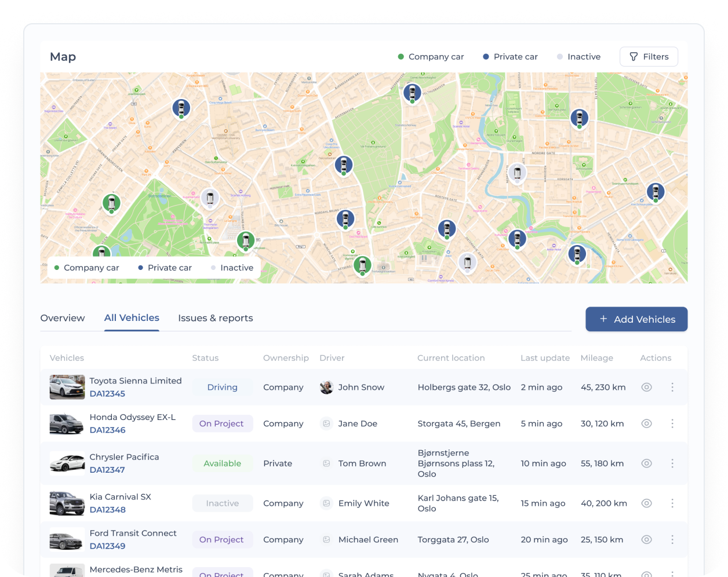Toggle the eye icon for Chrysler Pacifica
Screen dimensions: 728x577
click(647, 463)
